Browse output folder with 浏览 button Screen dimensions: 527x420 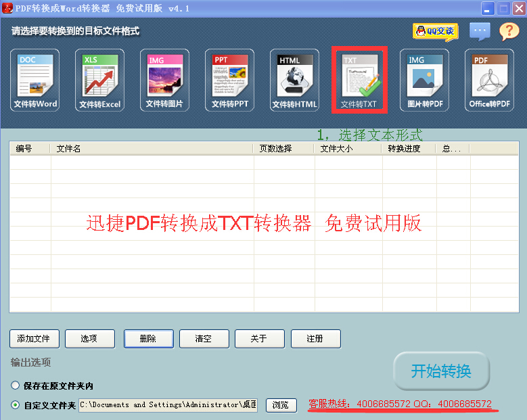tap(281, 405)
